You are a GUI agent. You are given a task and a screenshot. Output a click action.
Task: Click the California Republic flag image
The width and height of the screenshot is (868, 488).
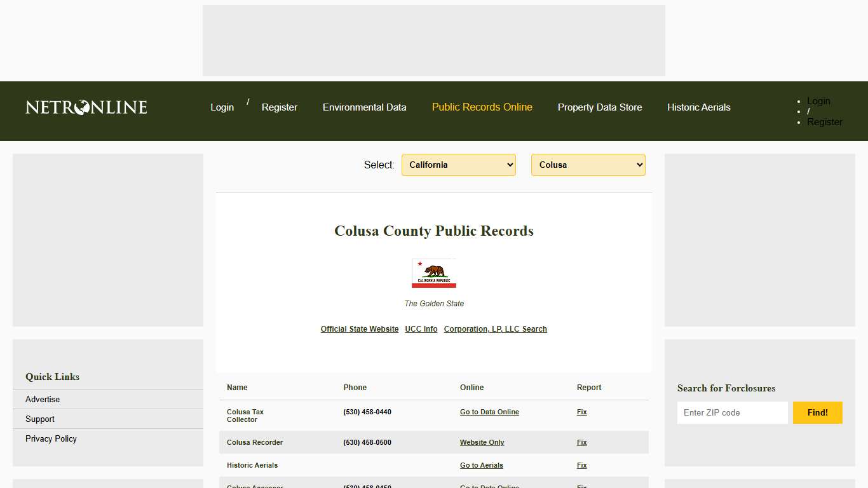coord(434,273)
